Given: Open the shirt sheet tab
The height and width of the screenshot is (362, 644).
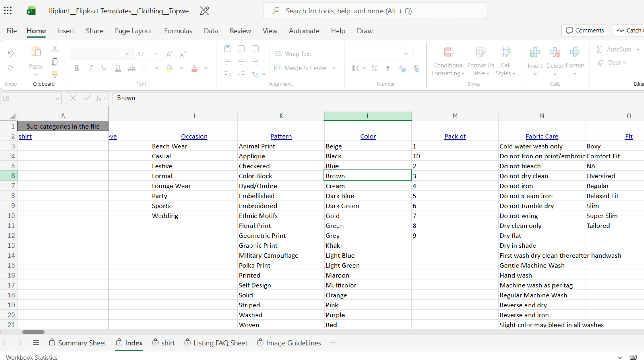Looking at the screenshot, I should tap(168, 343).
